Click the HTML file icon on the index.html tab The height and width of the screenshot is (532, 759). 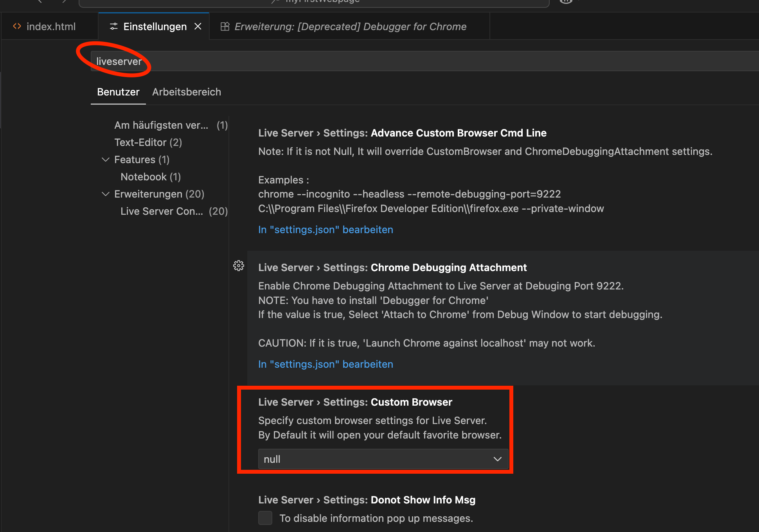(x=17, y=26)
